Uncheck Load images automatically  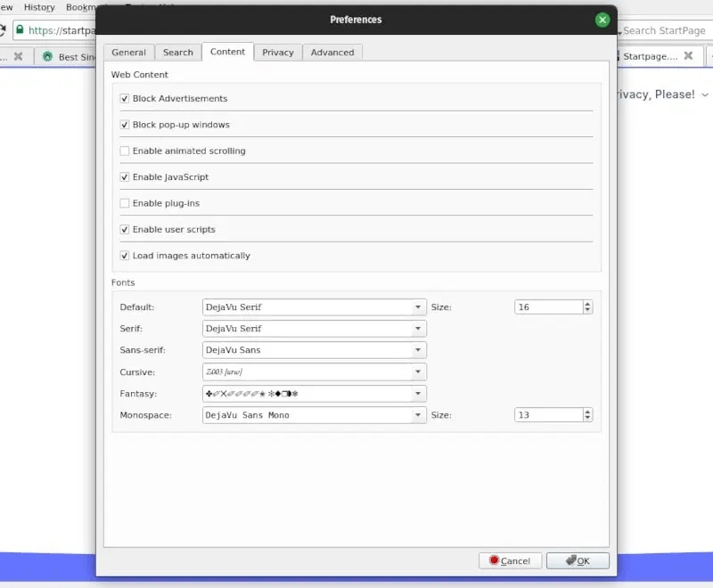coord(125,256)
